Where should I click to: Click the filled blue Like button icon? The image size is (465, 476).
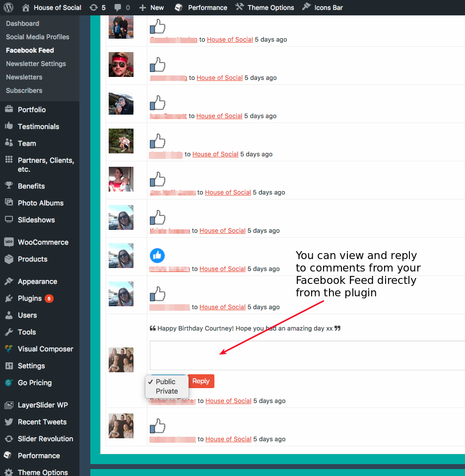point(157,256)
